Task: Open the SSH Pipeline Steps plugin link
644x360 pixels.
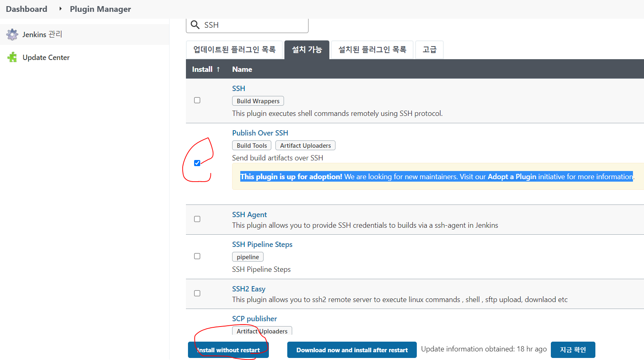Action: (262, 244)
